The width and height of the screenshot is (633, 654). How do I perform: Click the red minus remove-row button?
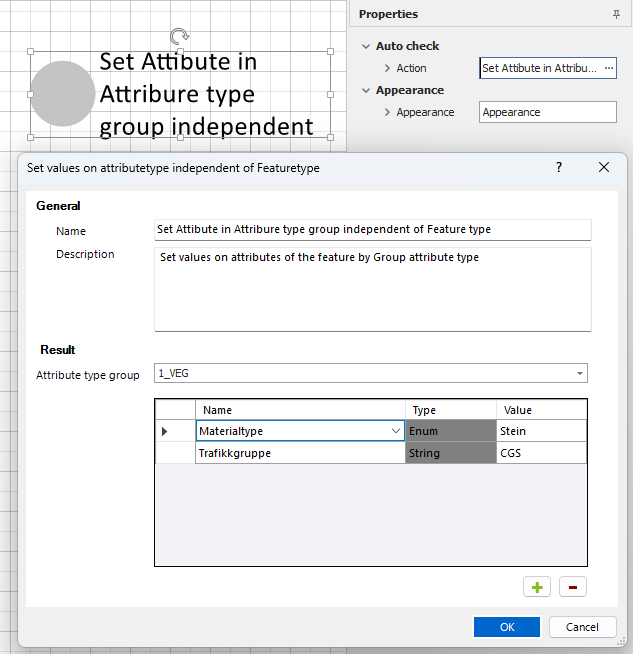(573, 587)
